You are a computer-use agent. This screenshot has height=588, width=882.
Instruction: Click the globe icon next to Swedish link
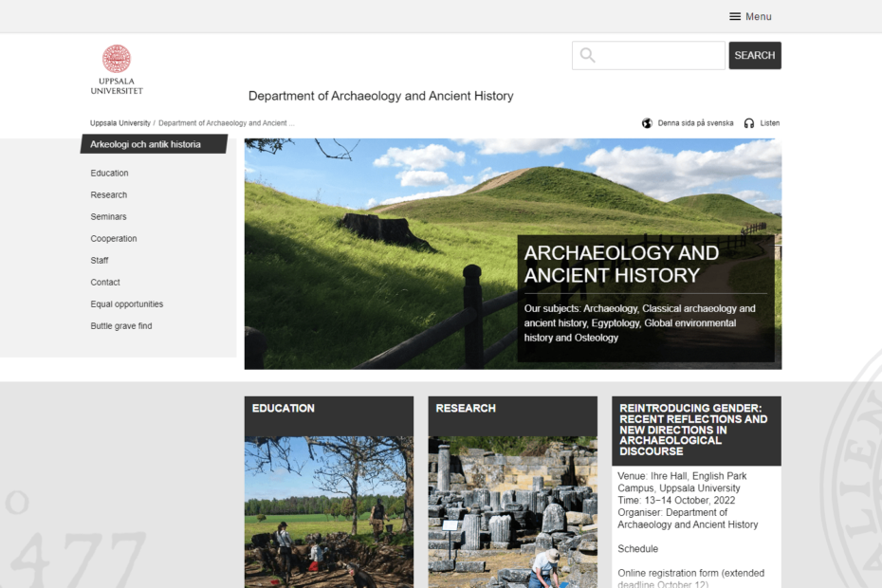tap(647, 122)
